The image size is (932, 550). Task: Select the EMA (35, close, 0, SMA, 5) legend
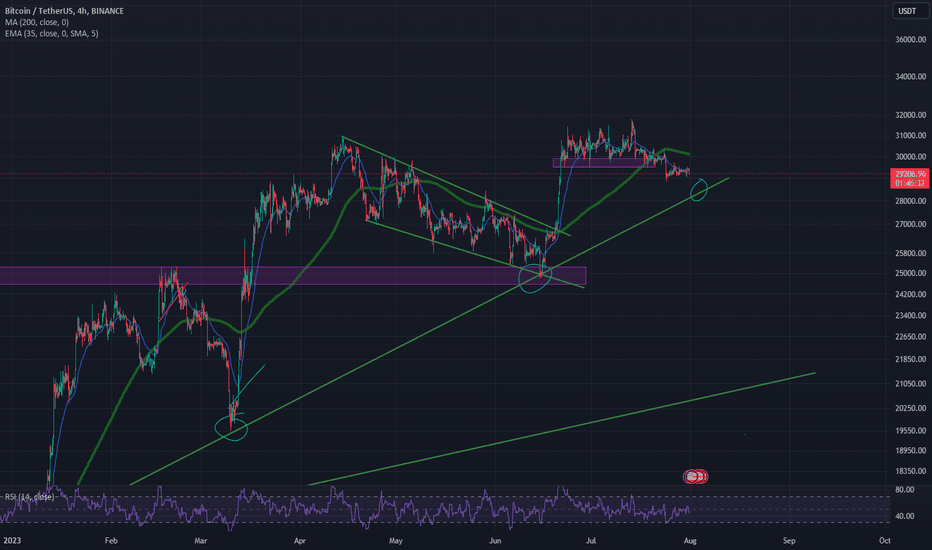pyautogui.click(x=52, y=33)
